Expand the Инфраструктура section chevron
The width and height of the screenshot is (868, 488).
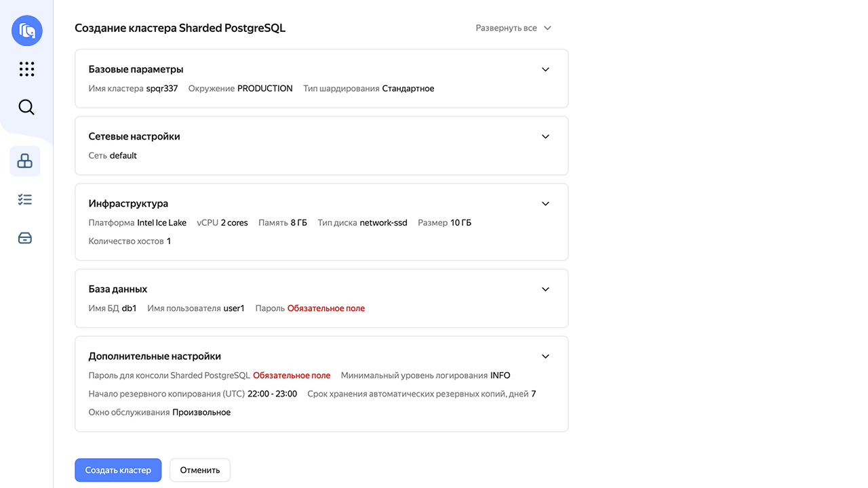[x=545, y=203]
